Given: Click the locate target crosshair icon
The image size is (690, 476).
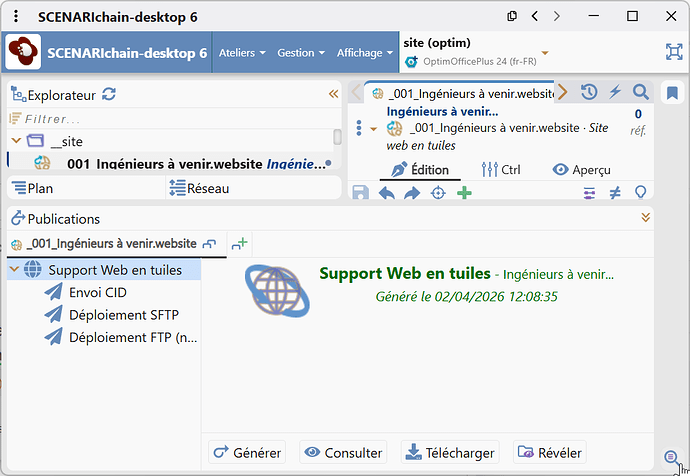Looking at the screenshot, I should pos(437,192).
